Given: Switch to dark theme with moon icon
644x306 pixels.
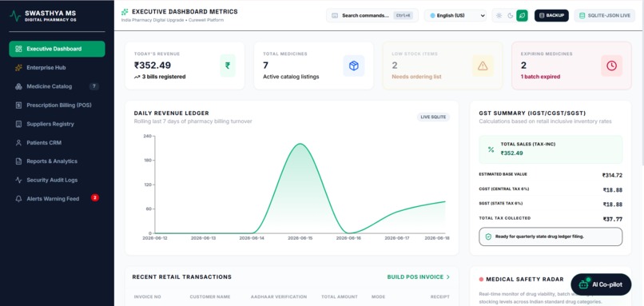Looking at the screenshot, I should (510, 16).
